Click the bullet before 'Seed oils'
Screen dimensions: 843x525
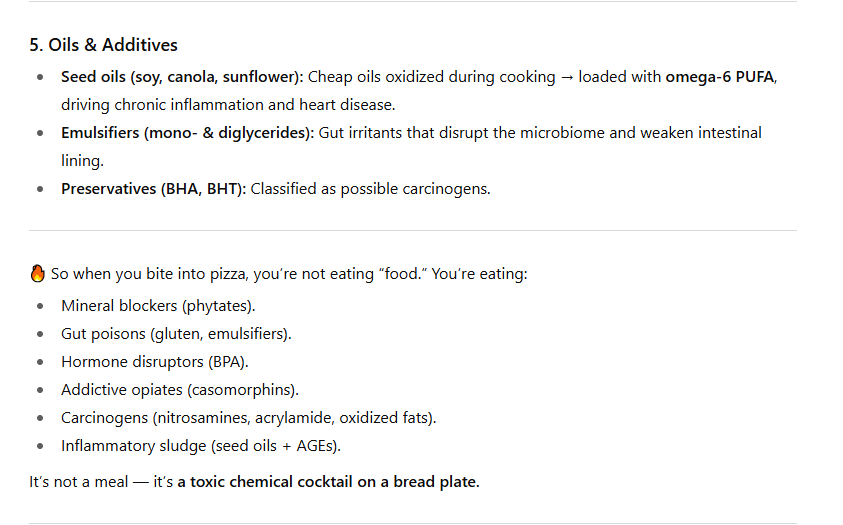40,77
